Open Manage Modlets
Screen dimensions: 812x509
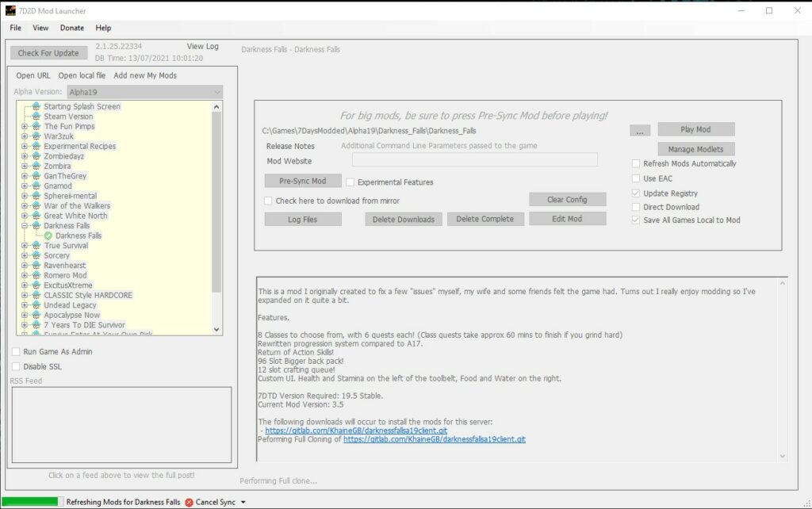point(696,149)
